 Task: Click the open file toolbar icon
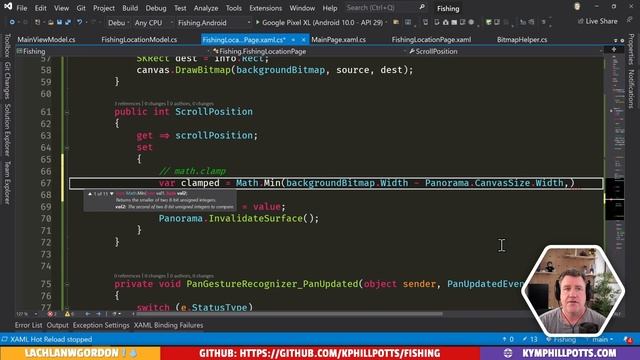click(51, 22)
